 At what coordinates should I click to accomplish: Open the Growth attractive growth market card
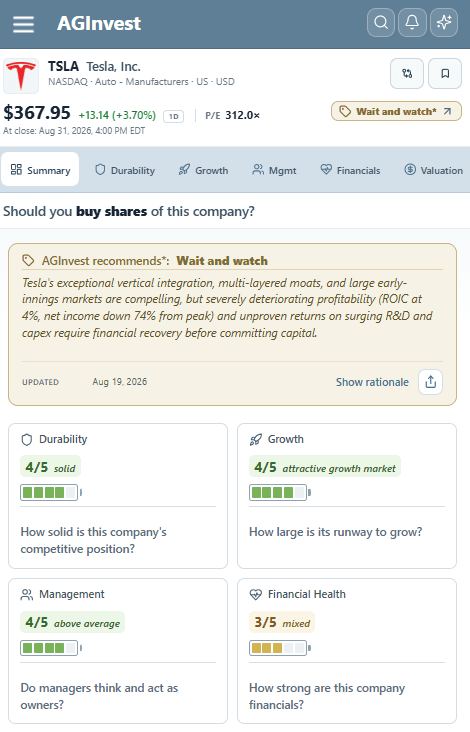347,496
